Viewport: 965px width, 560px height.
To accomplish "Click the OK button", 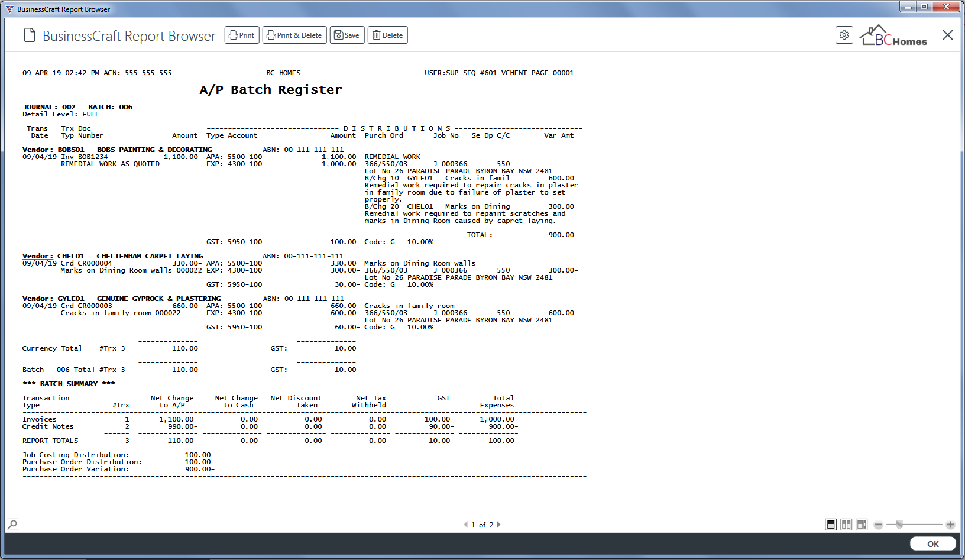I will [932, 544].
